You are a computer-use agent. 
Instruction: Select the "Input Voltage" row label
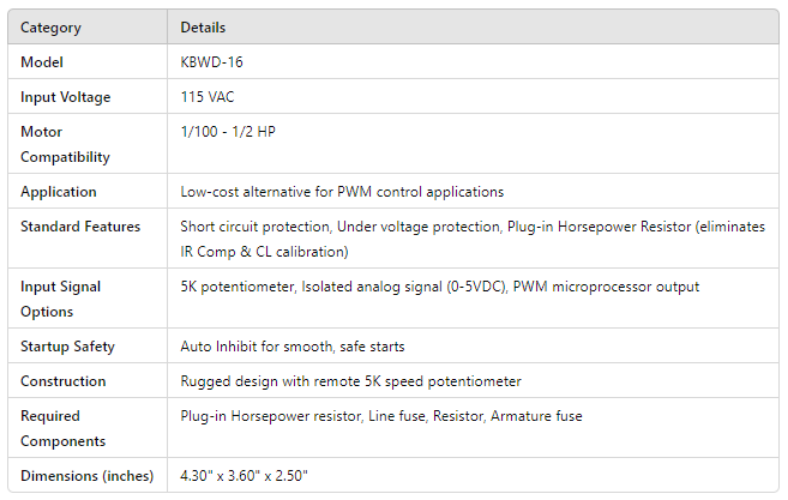click(66, 97)
